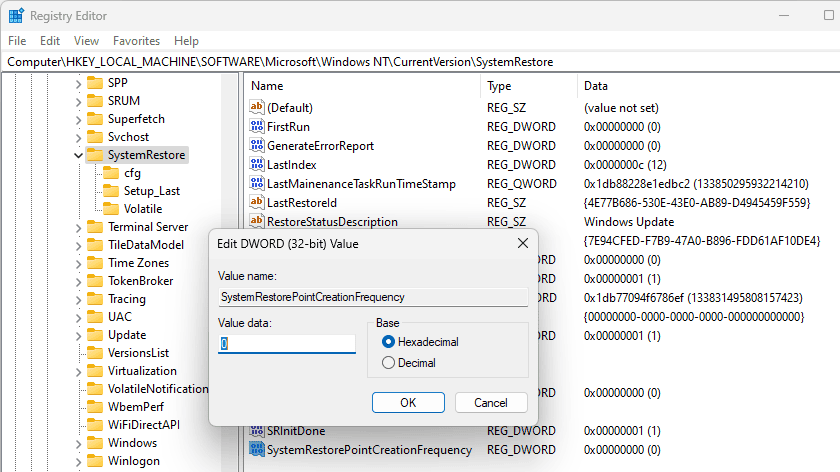
Task: Click the SystemRestorePointCreationFrequency value icon
Action: pos(256,450)
